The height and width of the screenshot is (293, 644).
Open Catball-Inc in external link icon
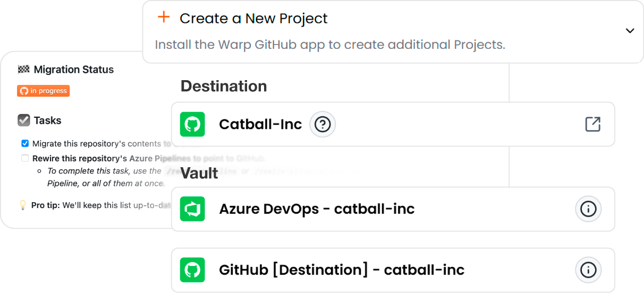click(x=592, y=124)
